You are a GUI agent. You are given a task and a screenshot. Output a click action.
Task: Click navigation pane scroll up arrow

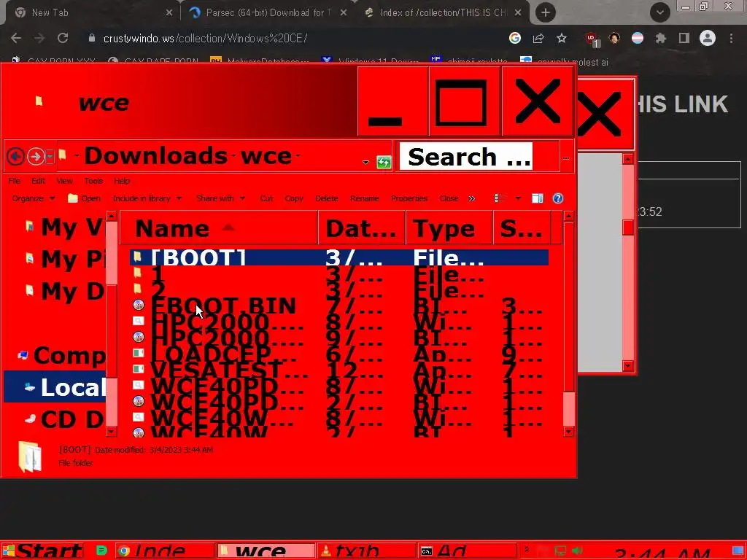coord(111,217)
